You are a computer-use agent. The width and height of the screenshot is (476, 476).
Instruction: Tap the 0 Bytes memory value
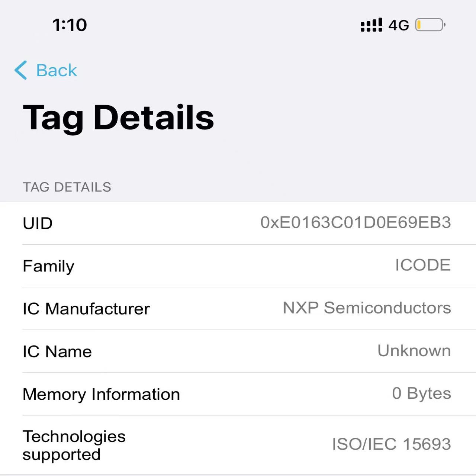421,394
